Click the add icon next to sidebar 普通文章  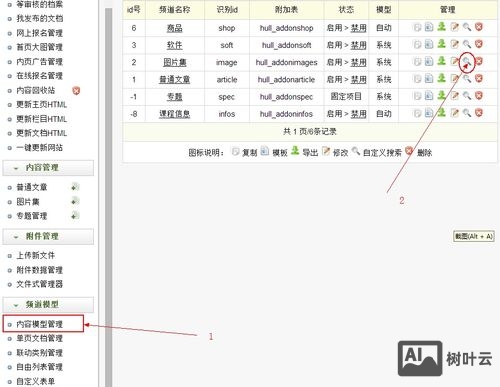coord(75,187)
